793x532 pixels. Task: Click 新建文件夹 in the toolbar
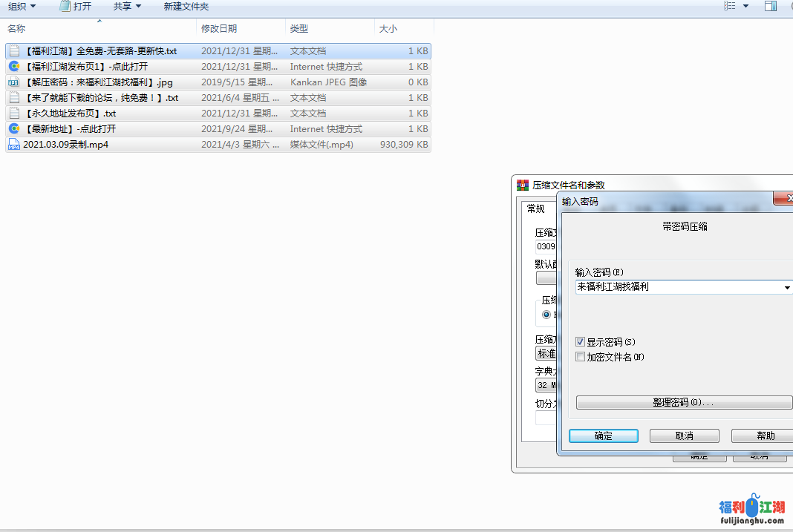(x=185, y=6)
